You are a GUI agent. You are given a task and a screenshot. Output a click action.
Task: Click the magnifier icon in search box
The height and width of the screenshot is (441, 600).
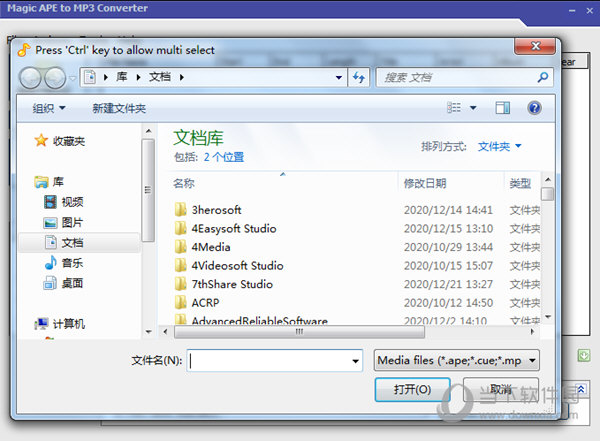coord(543,78)
